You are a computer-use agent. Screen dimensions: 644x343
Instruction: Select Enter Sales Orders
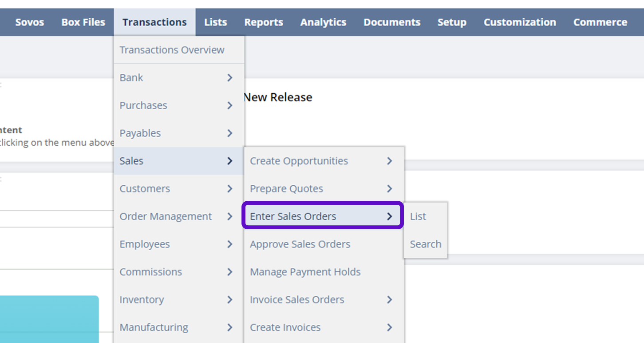293,216
